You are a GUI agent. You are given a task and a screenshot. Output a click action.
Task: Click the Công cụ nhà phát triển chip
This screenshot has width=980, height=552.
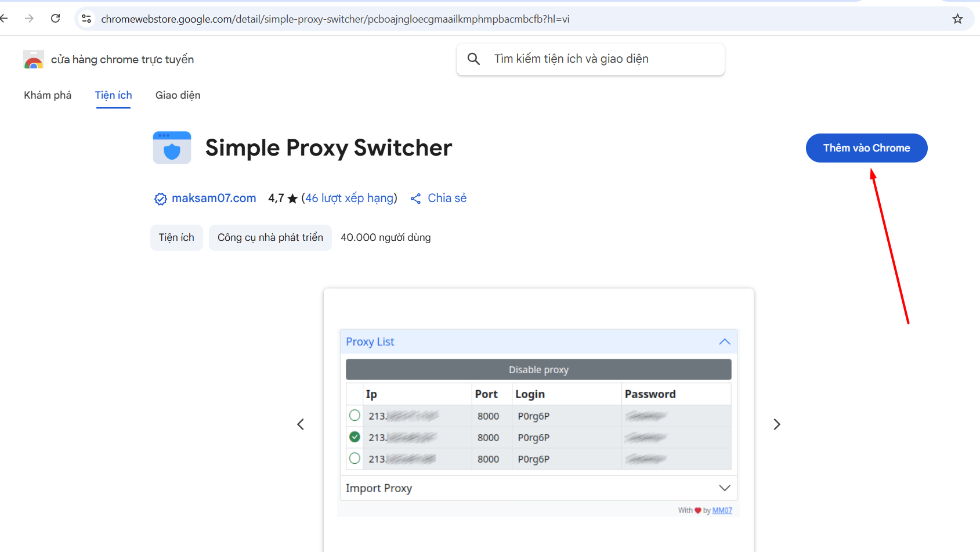click(270, 237)
